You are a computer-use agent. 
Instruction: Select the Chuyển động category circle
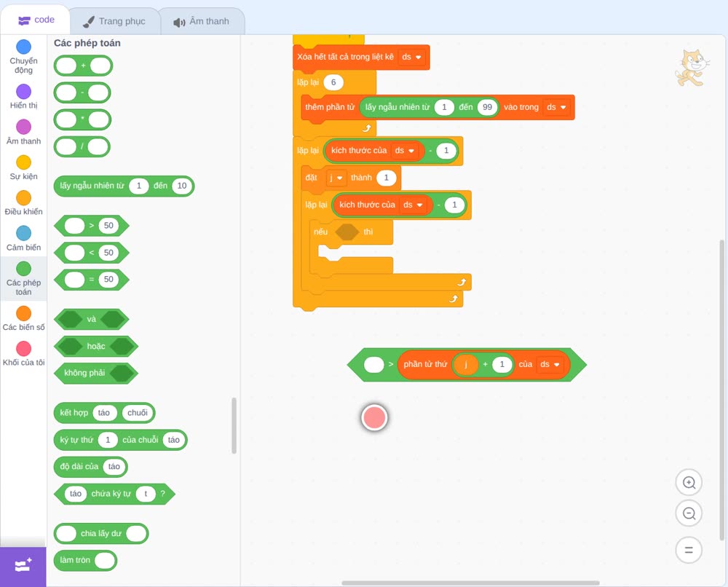24,47
